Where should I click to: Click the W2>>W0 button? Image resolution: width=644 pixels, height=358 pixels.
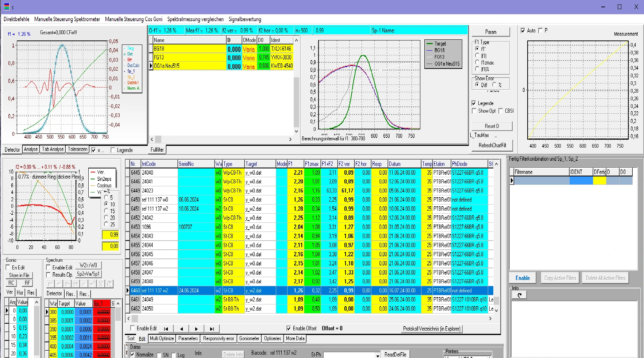pos(88,265)
